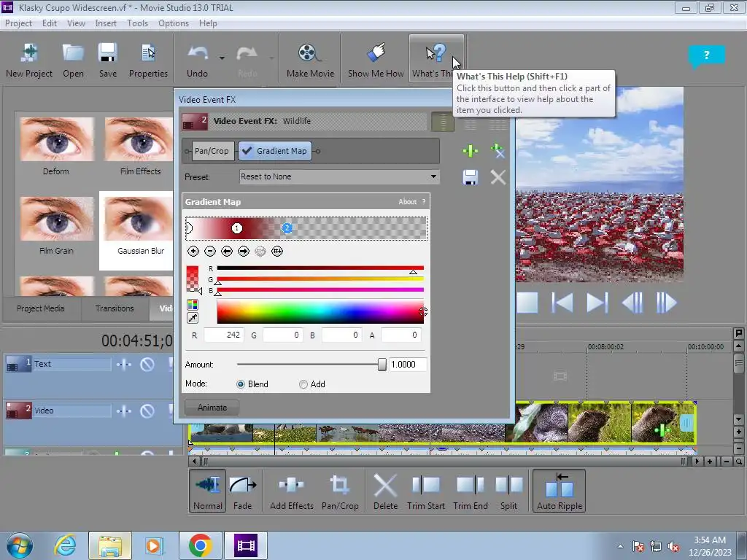Mute the Video track
The height and width of the screenshot is (560, 747).
tap(147, 411)
